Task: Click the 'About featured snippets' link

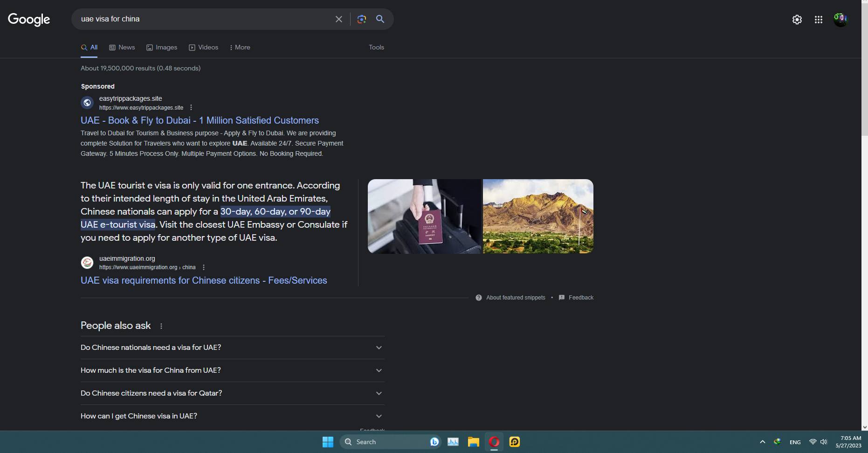Action: point(515,298)
